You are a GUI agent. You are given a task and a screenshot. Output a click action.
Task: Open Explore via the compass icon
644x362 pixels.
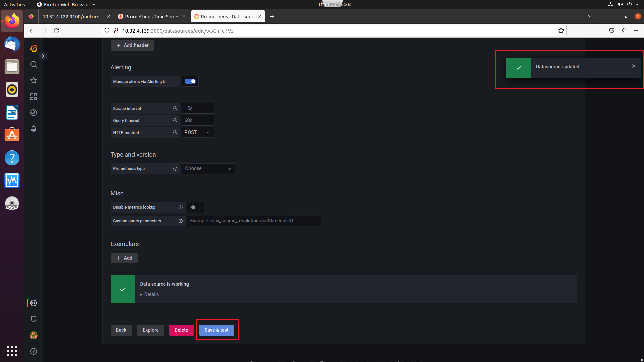tap(33, 113)
